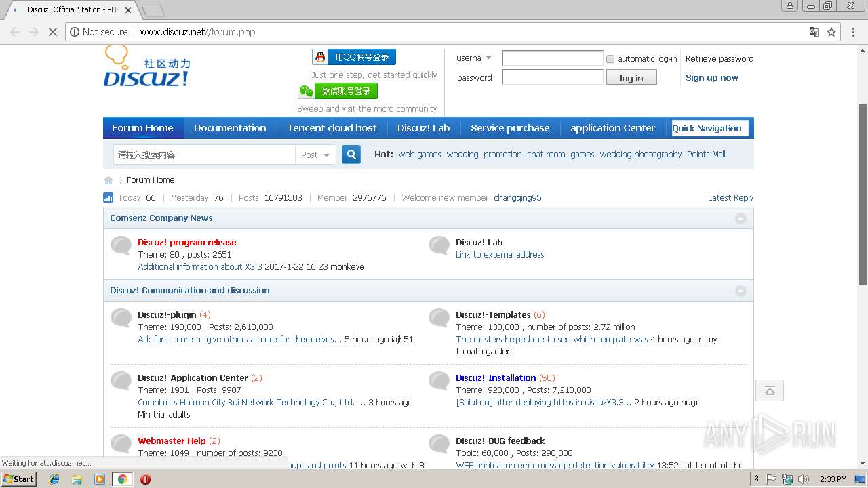The width and height of the screenshot is (868, 488).
Task: Click the username input field
Action: pyautogui.click(x=553, y=58)
